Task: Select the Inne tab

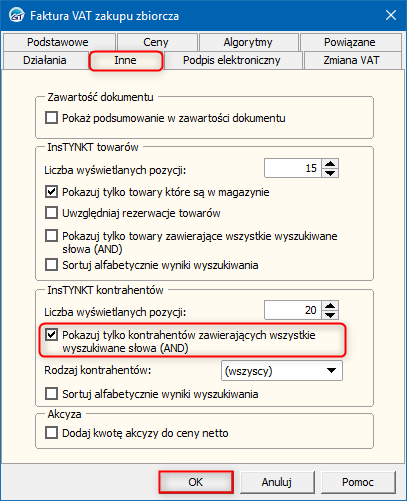Action: (125, 60)
